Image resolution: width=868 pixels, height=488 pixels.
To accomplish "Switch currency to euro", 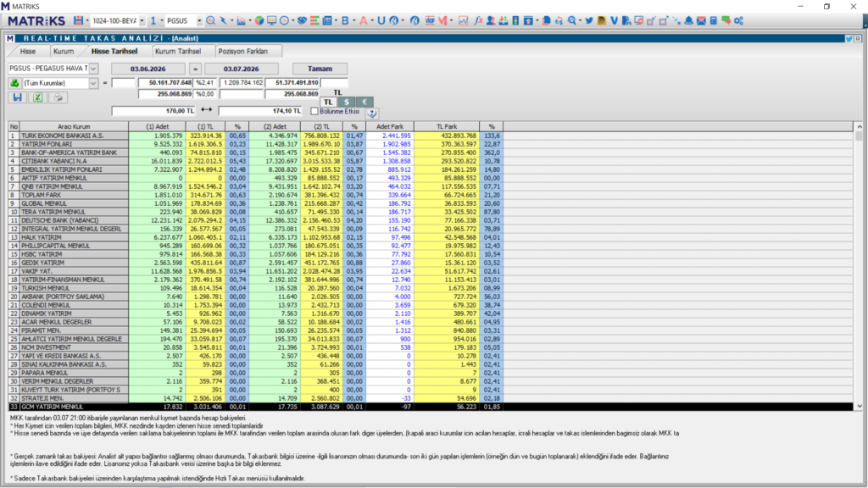I will tap(364, 102).
